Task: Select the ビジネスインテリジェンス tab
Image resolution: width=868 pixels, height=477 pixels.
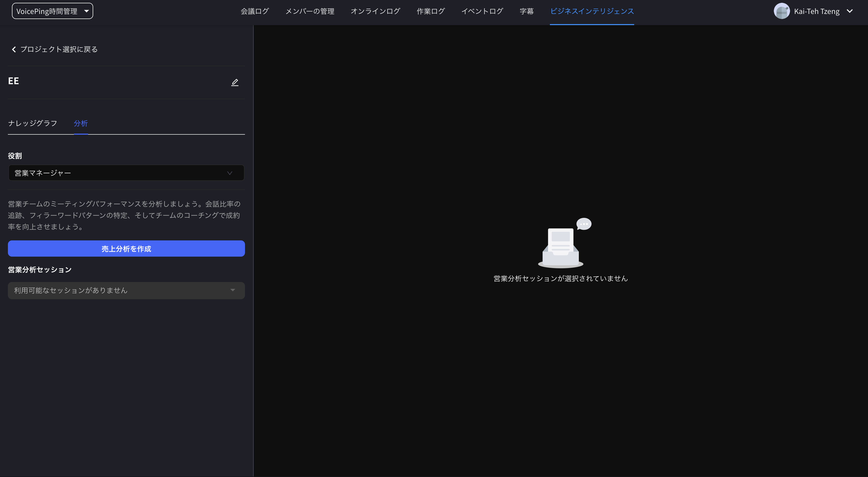Action: tap(592, 11)
